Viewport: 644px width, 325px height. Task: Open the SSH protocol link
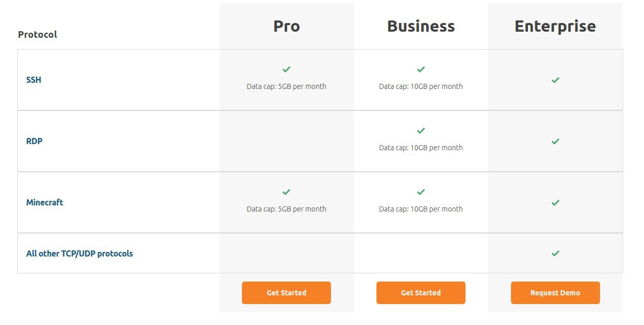pyautogui.click(x=34, y=80)
